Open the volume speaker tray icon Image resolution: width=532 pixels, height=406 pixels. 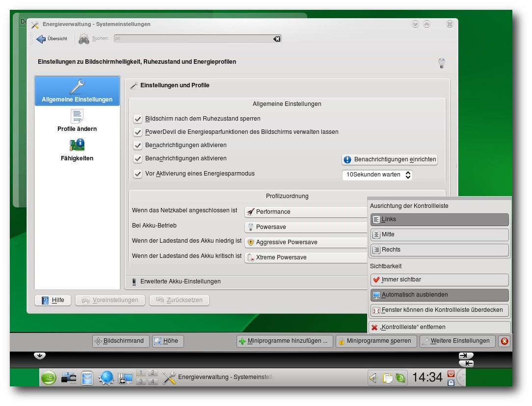373,378
